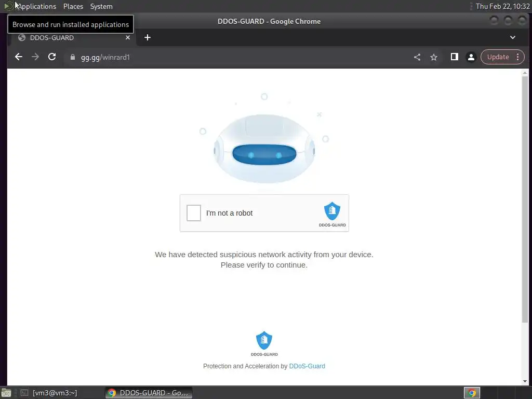Open the Chrome side panel
Screen dimensions: 532x399
(x=454, y=57)
